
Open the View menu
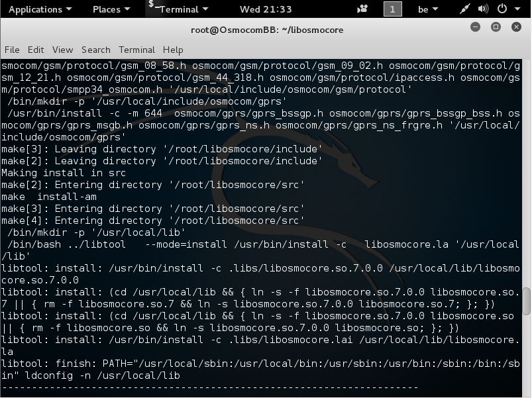62,50
